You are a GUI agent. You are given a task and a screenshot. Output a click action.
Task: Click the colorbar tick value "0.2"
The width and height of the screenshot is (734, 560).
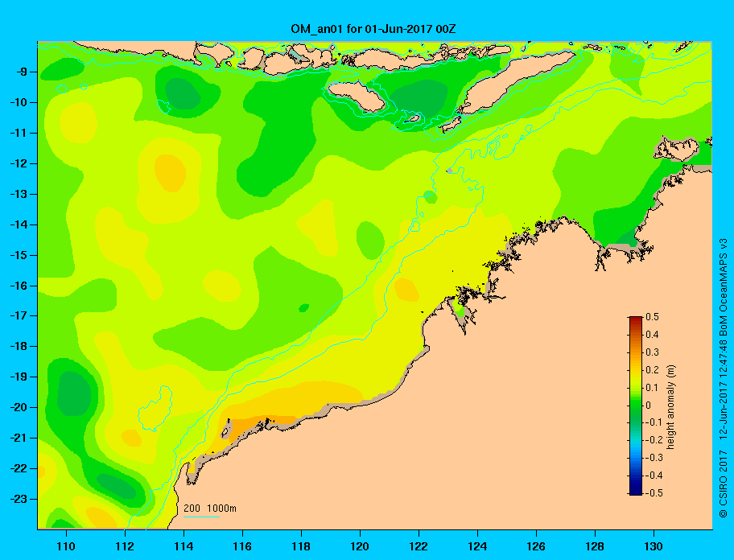[x=653, y=370]
